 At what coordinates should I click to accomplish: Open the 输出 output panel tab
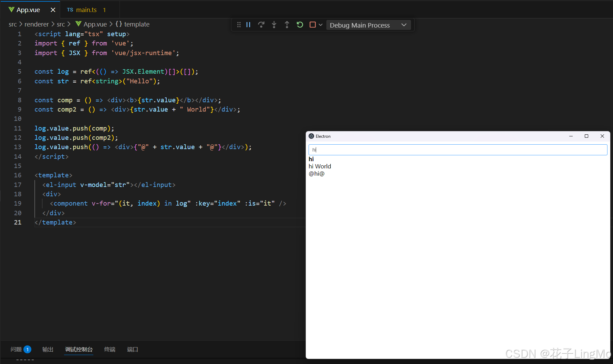48,350
